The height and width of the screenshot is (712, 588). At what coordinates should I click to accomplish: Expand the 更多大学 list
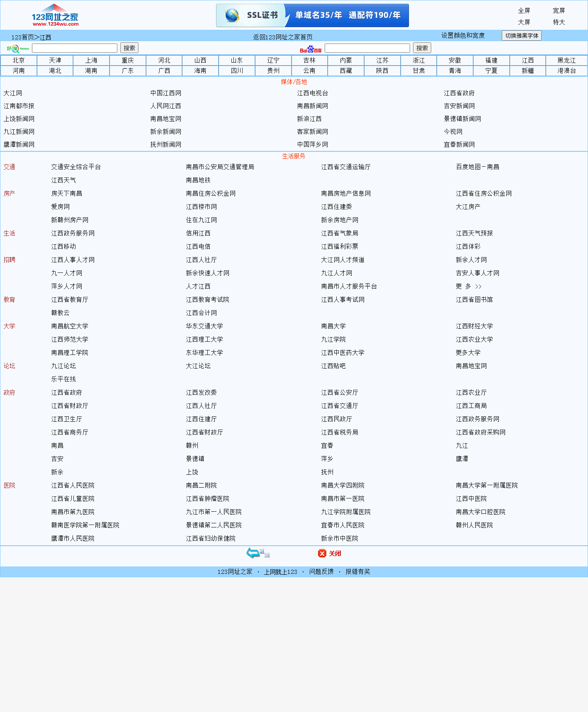pyautogui.click(x=468, y=353)
